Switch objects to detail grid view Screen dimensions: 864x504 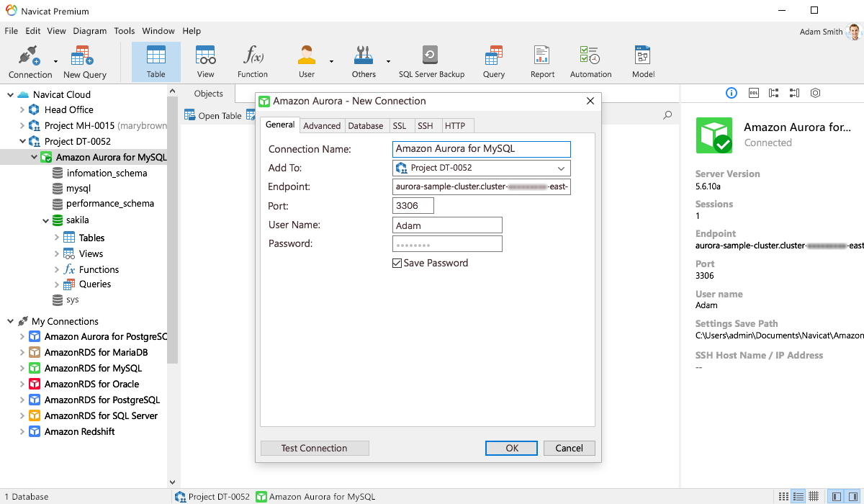pos(814,496)
